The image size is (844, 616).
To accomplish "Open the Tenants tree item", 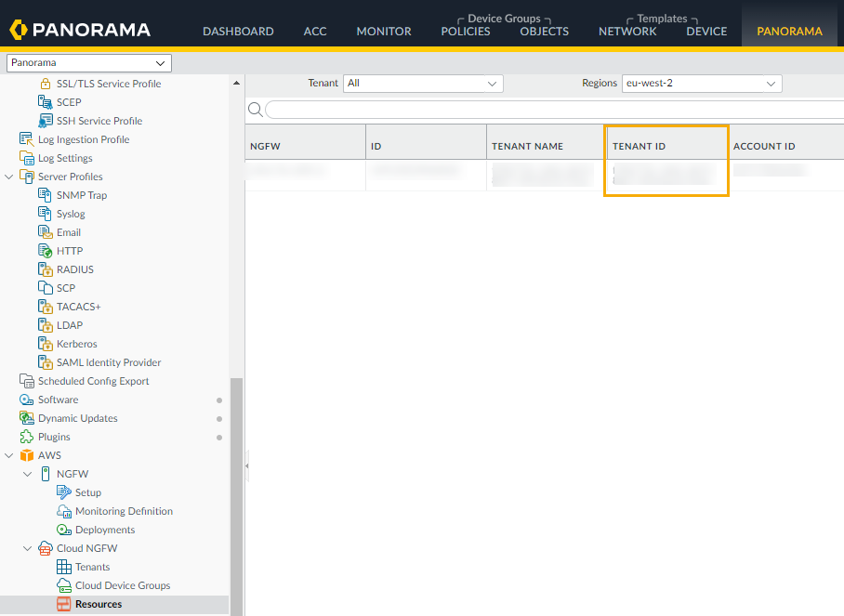I will [x=92, y=567].
